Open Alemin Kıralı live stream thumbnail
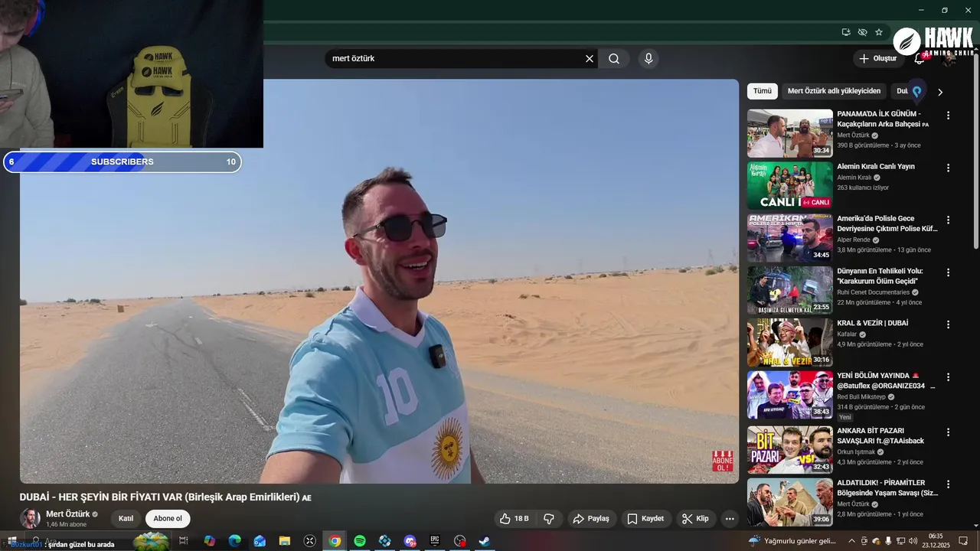The height and width of the screenshot is (551, 980). pos(790,185)
